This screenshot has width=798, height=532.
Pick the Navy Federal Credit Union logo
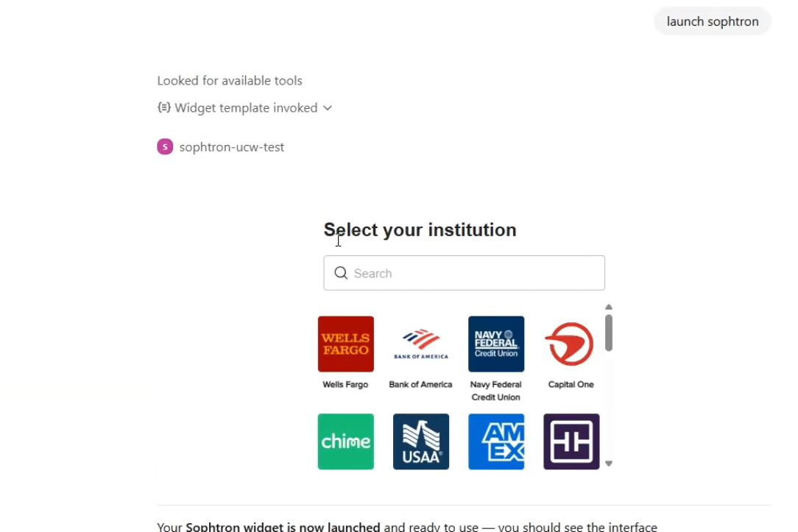pyautogui.click(x=496, y=344)
